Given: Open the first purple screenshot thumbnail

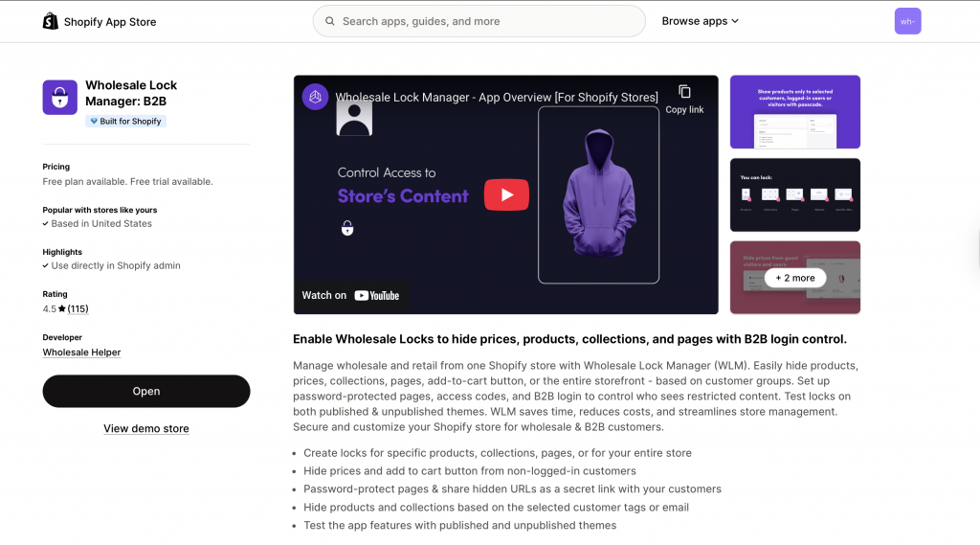Looking at the screenshot, I should tap(794, 112).
